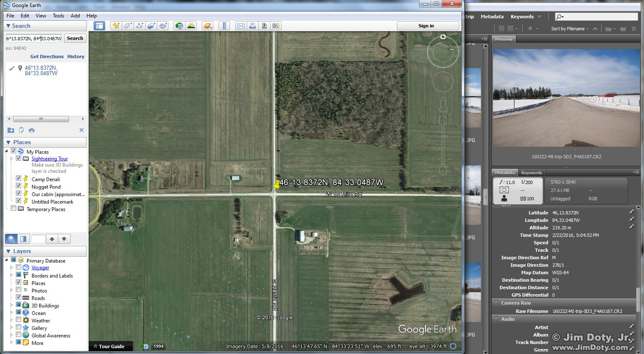Expand the 3D Buildings layer node
The width and height of the screenshot is (644, 354).
12,305
